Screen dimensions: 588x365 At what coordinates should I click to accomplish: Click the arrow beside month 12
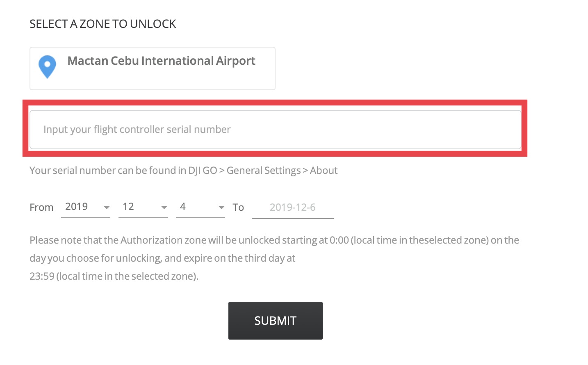pyautogui.click(x=164, y=208)
